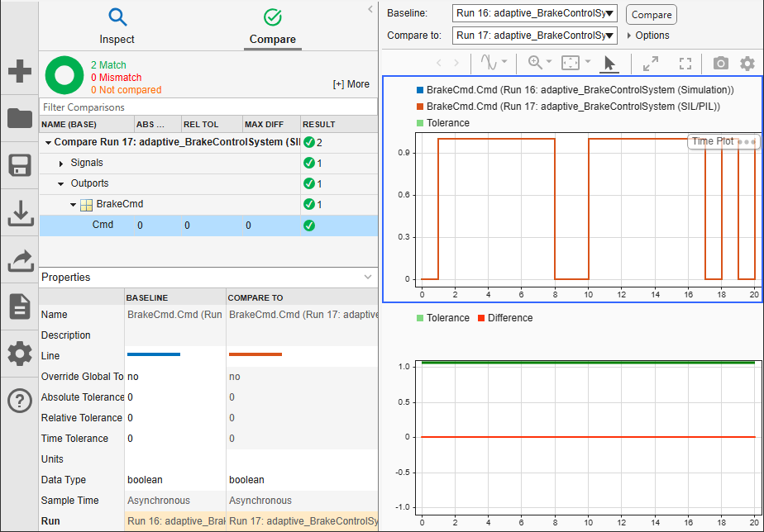The height and width of the screenshot is (532, 764).
Task: Go to the next signal with the right arrow
Action: pyautogui.click(x=456, y=63)
